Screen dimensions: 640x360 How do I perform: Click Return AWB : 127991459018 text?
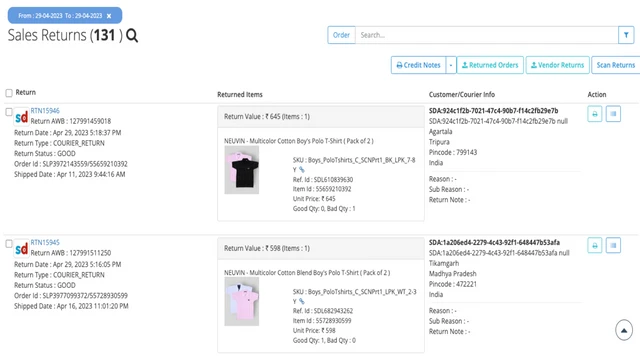[71, 121]
